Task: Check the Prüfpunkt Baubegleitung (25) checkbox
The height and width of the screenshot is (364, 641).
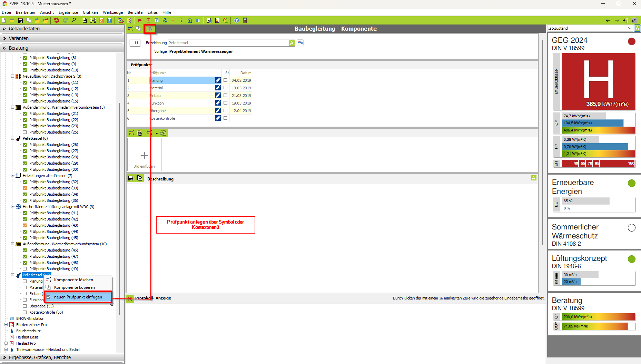Action: click(25, 132)
